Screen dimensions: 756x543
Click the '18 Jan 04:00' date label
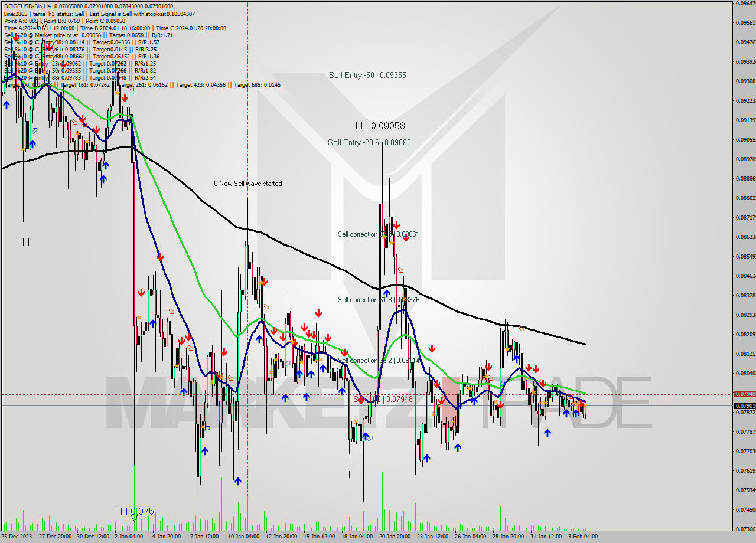click(359, 536)
